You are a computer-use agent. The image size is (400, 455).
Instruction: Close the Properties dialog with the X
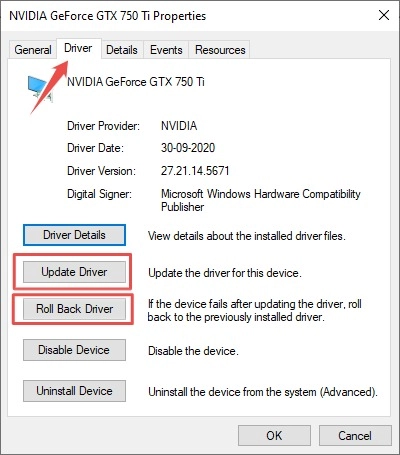coord(384,15)
